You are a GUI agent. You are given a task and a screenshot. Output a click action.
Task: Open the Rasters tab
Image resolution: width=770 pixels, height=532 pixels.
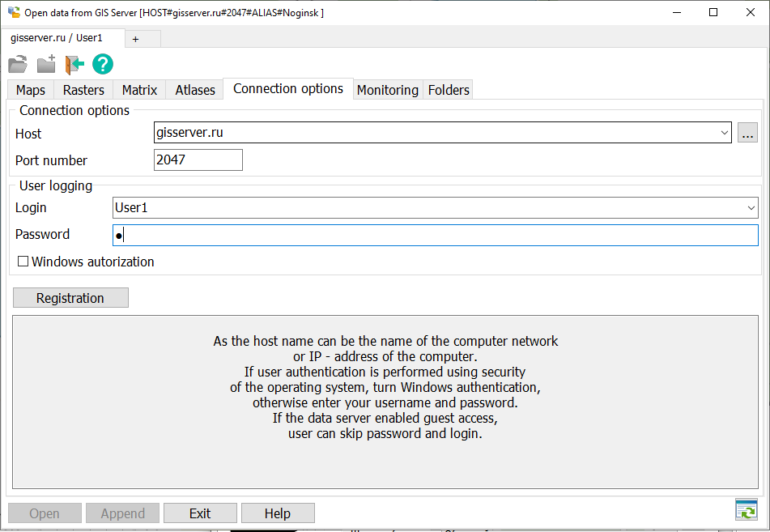(x=83, y=90)
